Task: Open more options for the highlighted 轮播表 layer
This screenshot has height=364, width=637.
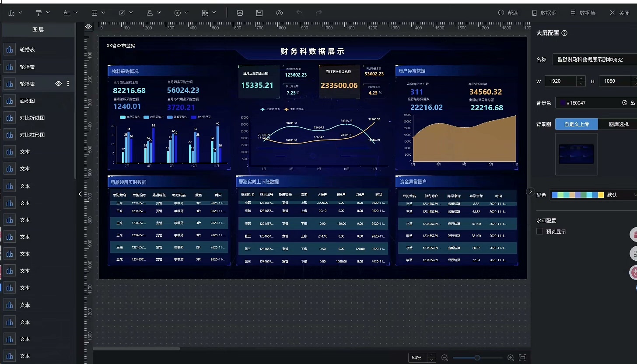Action: [x=68, y=84]
